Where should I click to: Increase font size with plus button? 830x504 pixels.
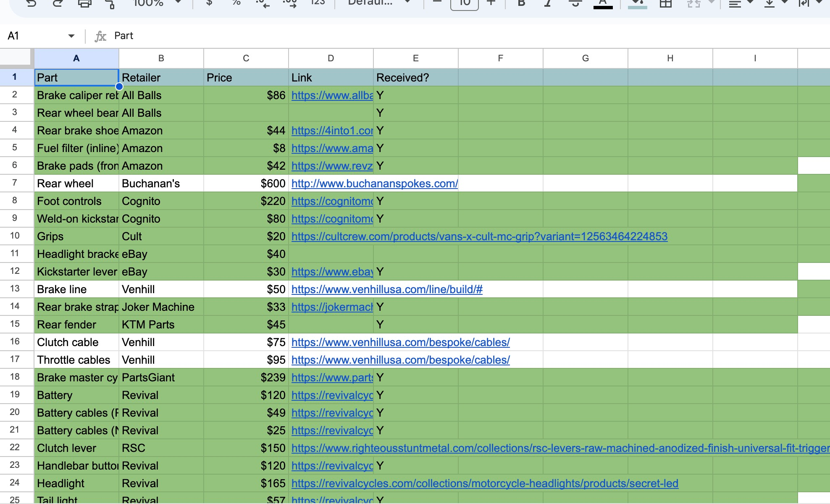491,3
